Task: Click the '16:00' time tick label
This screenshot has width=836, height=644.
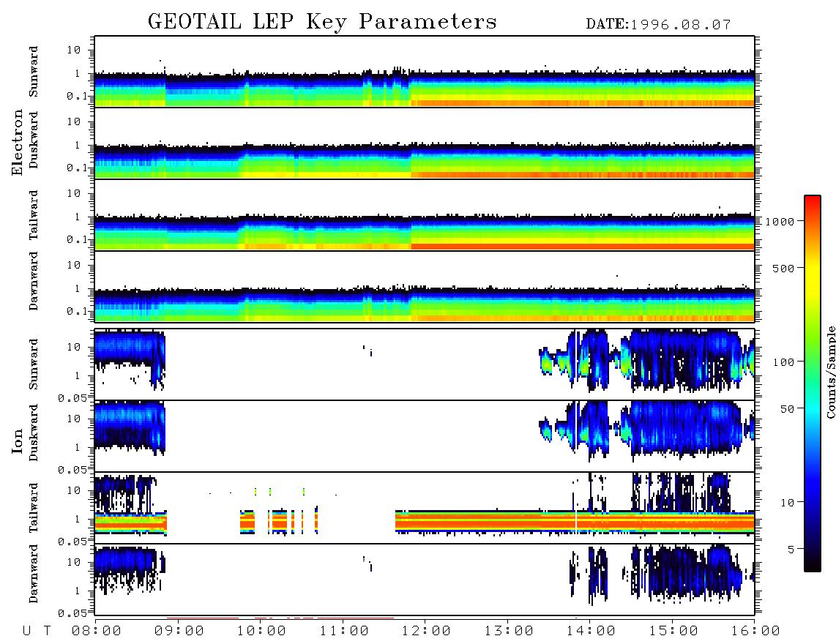Action: [755, 631]
